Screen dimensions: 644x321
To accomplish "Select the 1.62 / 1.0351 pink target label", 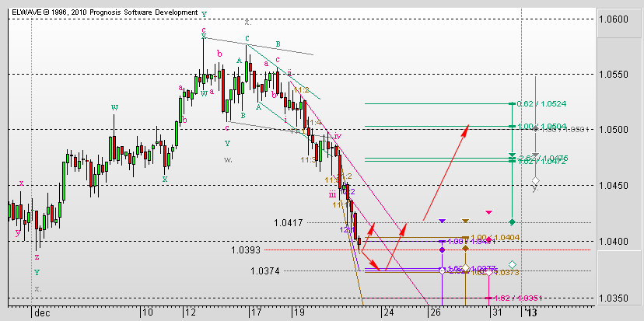I will [x=519, y=298].
